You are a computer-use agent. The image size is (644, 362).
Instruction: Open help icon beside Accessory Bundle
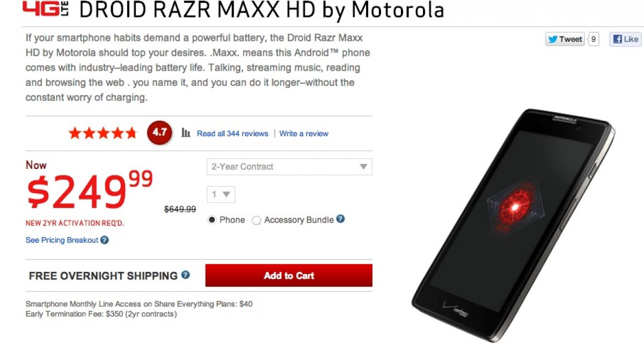point(340,219)
